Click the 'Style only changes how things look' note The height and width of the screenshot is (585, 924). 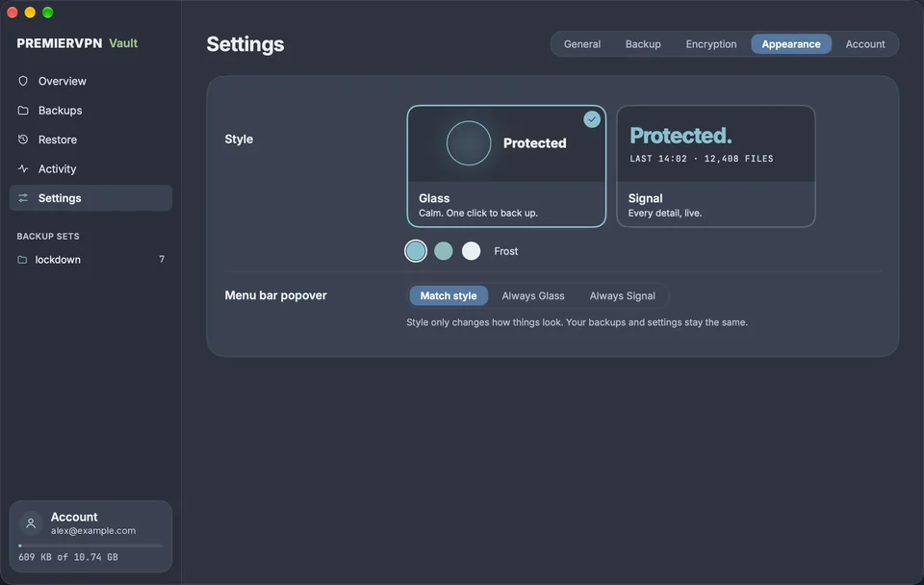[577, 322]
